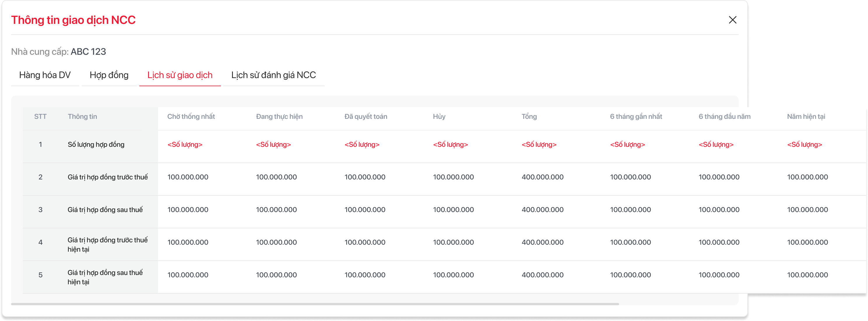The width and height of the screenshot is (868, 321).
Task: Click the Chờ thống nhất column header
Action: [x=191, y=117]
